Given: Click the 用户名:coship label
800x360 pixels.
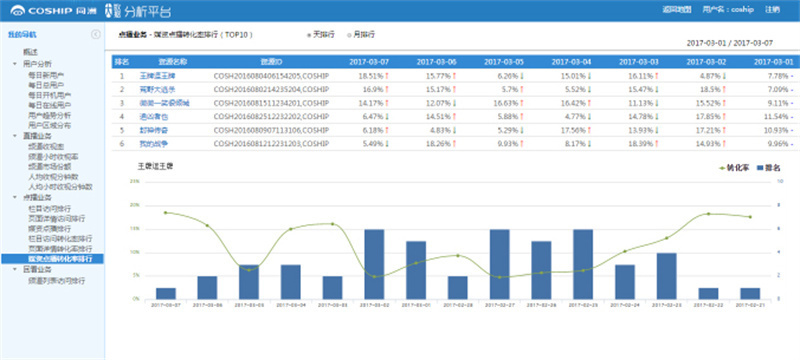Looking at the screenshot, I should [728, 10].
